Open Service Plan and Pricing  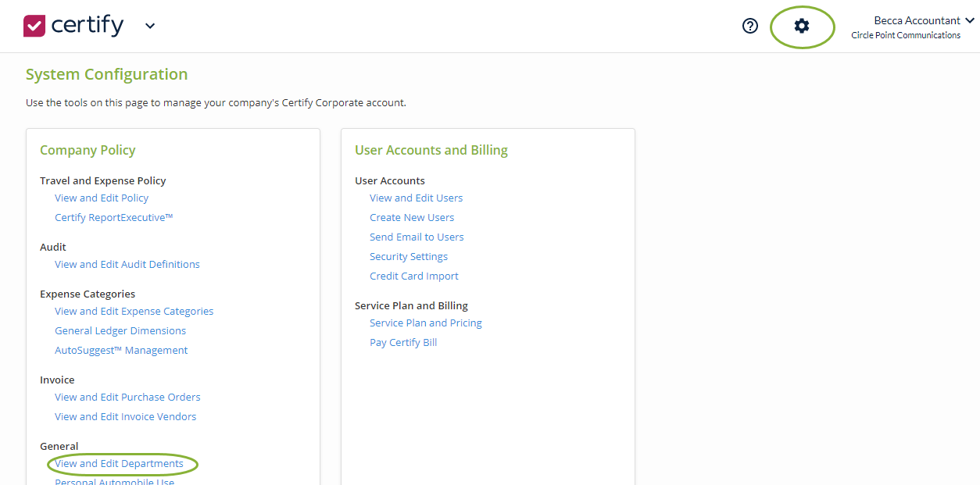coord(426,323)
